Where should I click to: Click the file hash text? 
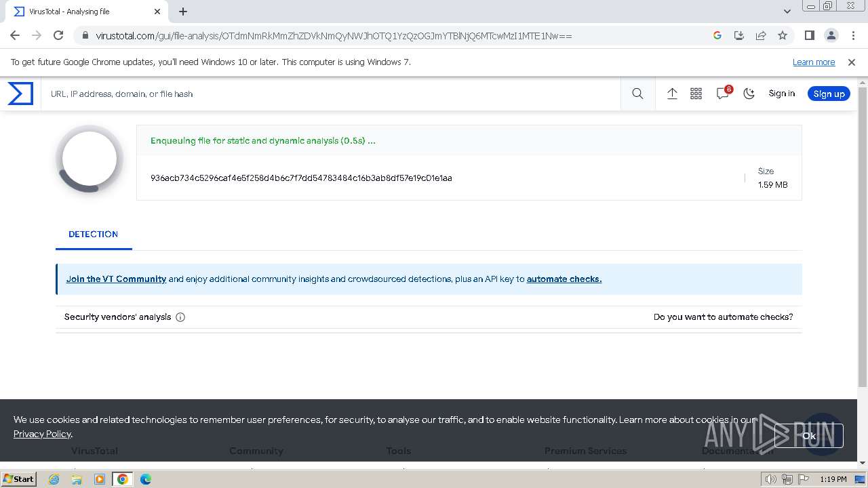point(301,178)
